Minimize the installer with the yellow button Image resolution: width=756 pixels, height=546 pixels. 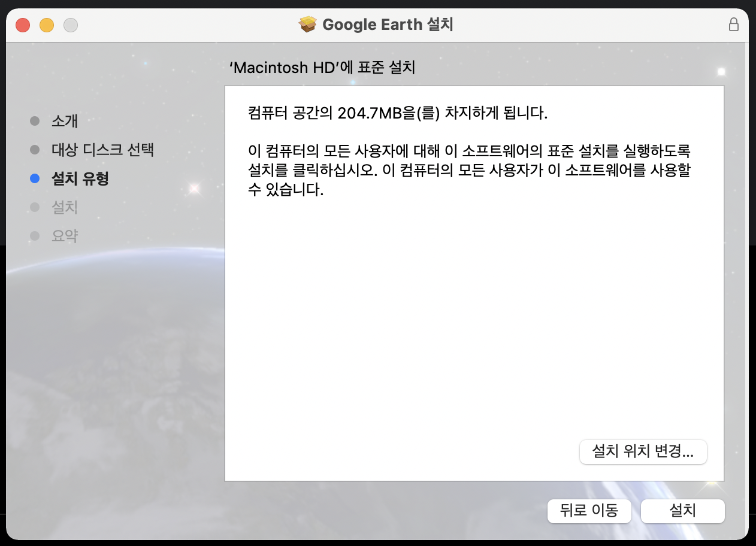[x=47, y=25]
